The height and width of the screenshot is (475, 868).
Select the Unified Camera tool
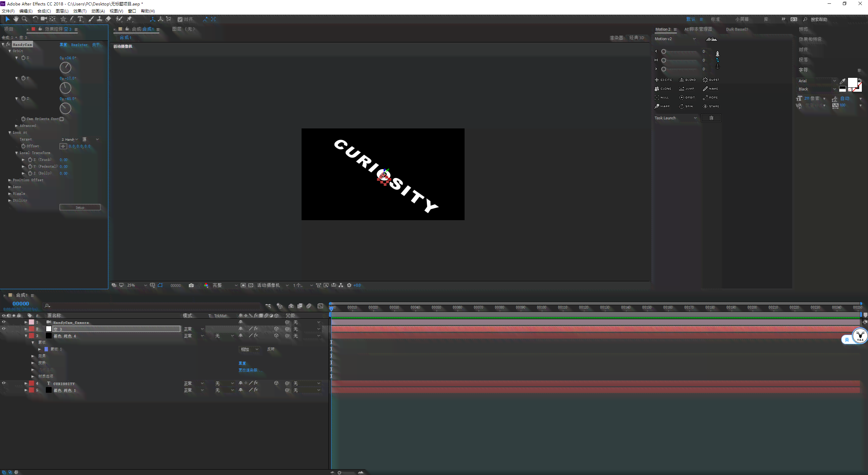coord(43,19)
